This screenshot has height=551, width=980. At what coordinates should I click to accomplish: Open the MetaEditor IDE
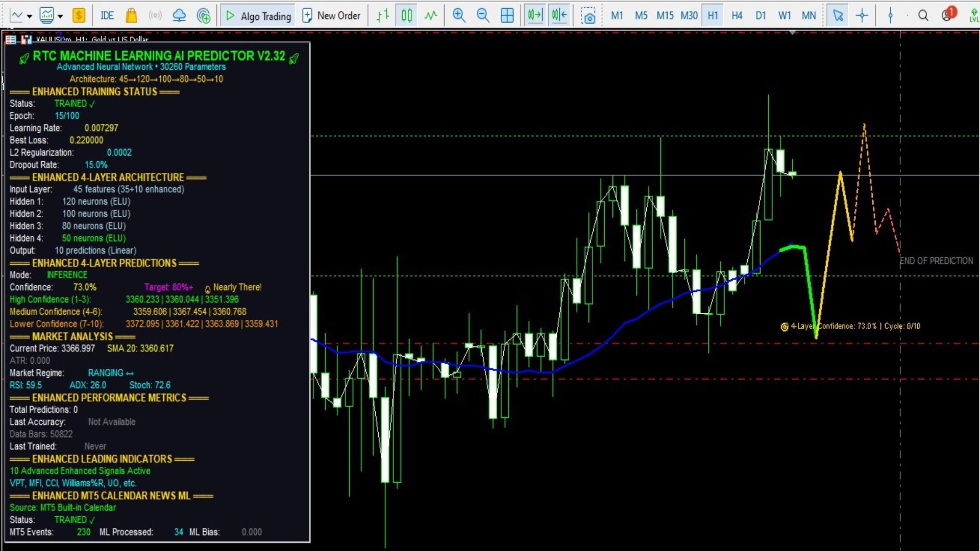coord(107,15)
